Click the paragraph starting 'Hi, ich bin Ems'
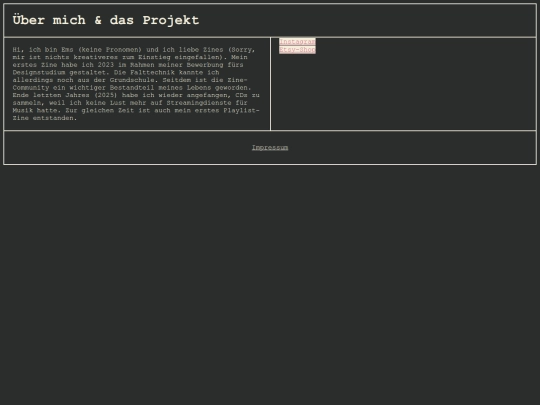Image resolution: width=540 pixels, height=405 pixels. (136, 84)
